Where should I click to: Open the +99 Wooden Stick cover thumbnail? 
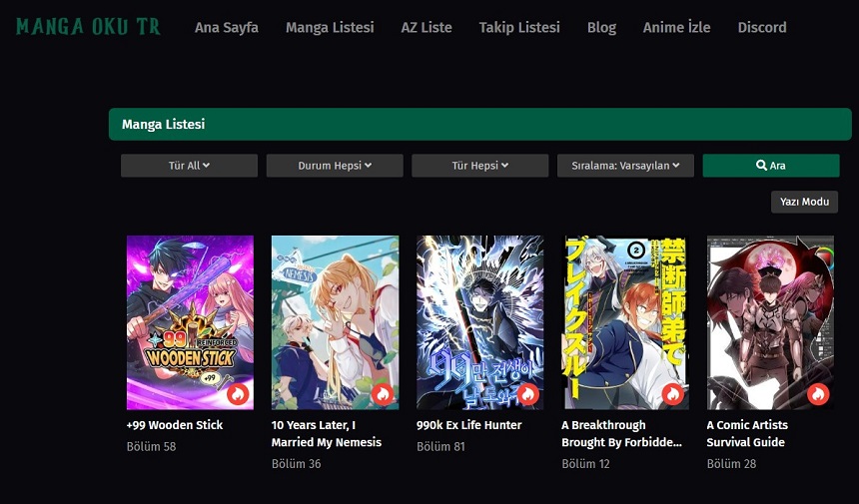pos(190,322)
